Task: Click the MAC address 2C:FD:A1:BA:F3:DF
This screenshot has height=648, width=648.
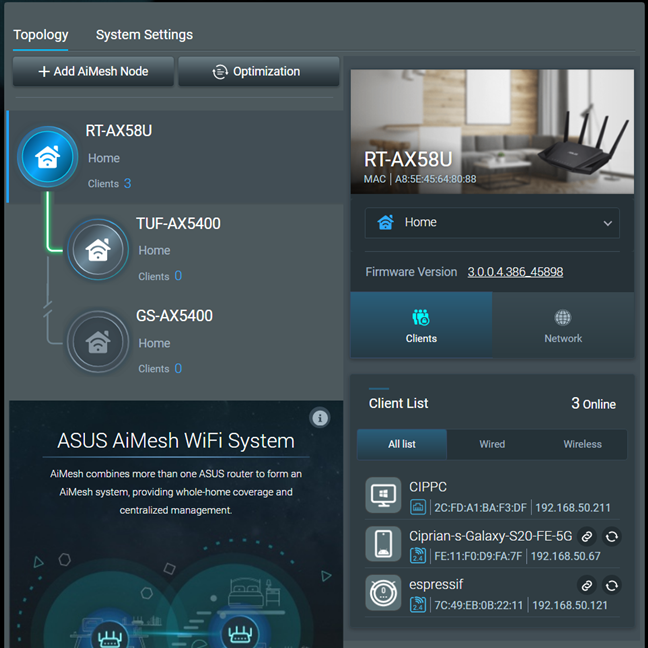Action: (x=480, y=507)
